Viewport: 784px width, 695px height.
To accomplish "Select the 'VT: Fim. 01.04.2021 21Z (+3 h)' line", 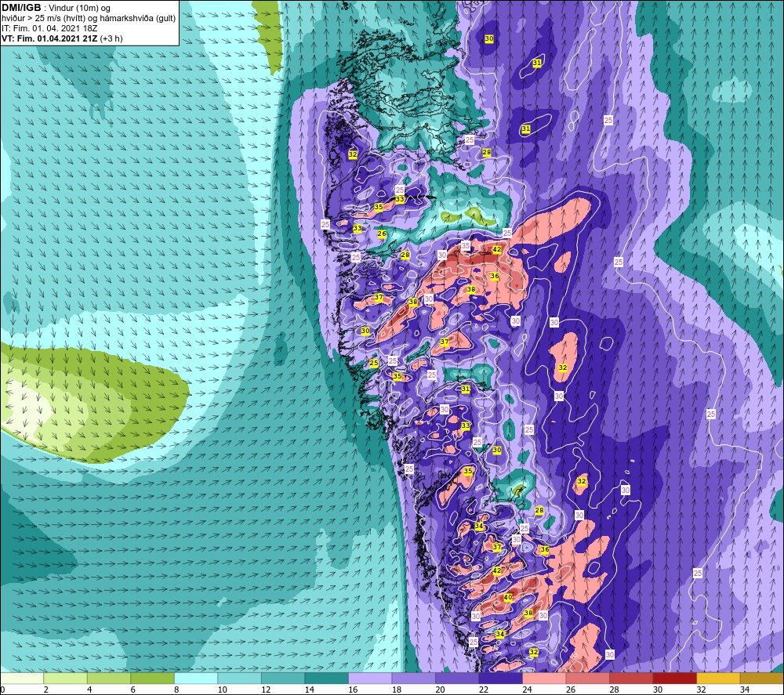I will [63, 38].
